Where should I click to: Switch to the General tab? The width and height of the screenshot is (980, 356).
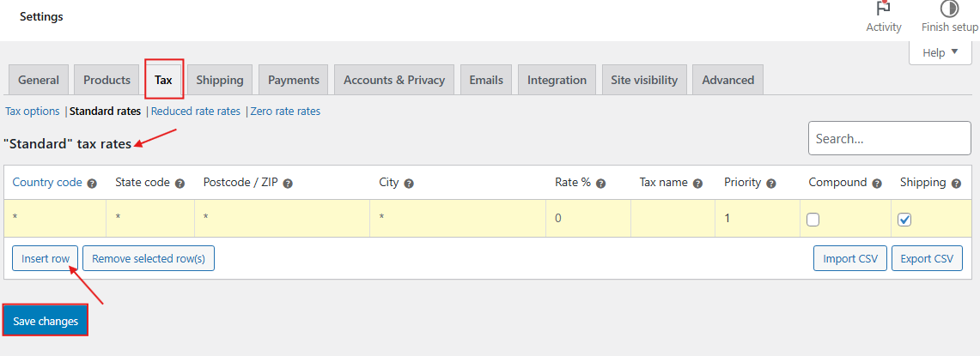point(39,80)
